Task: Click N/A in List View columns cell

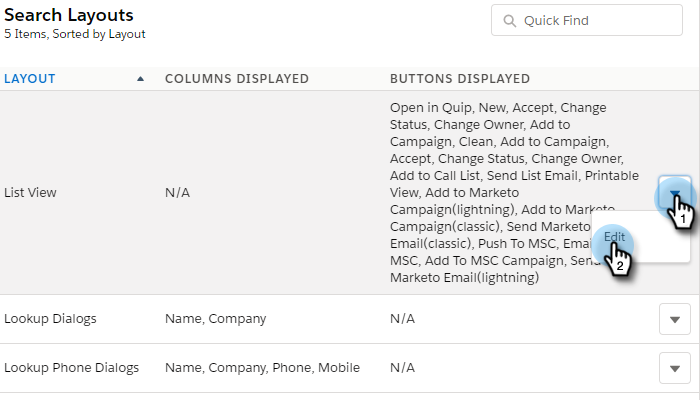Action: coord(177,191)
